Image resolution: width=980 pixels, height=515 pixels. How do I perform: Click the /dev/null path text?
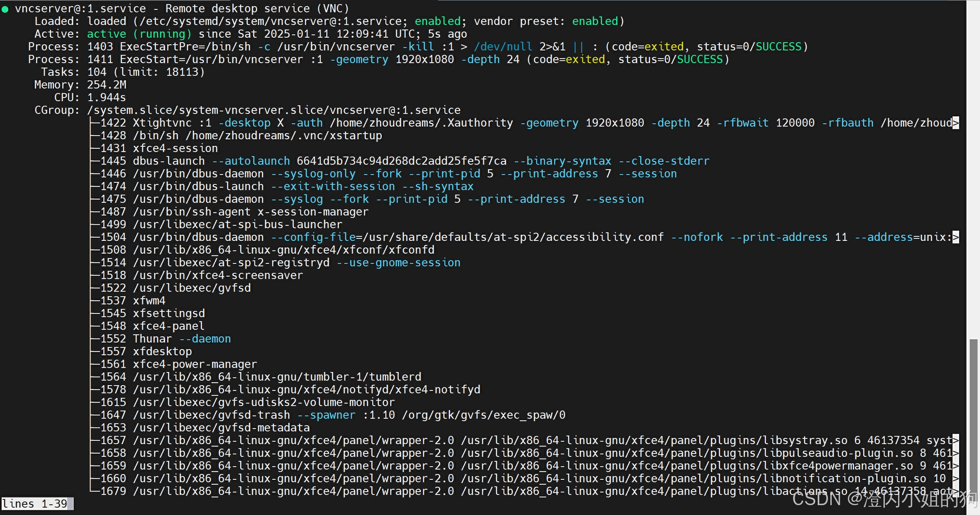[x=503, y=47]
